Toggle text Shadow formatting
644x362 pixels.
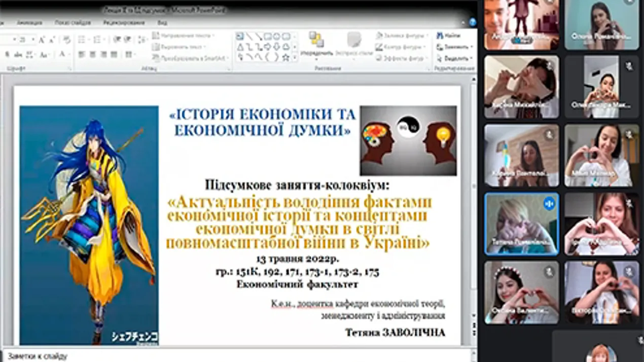(x=7, y=54)
